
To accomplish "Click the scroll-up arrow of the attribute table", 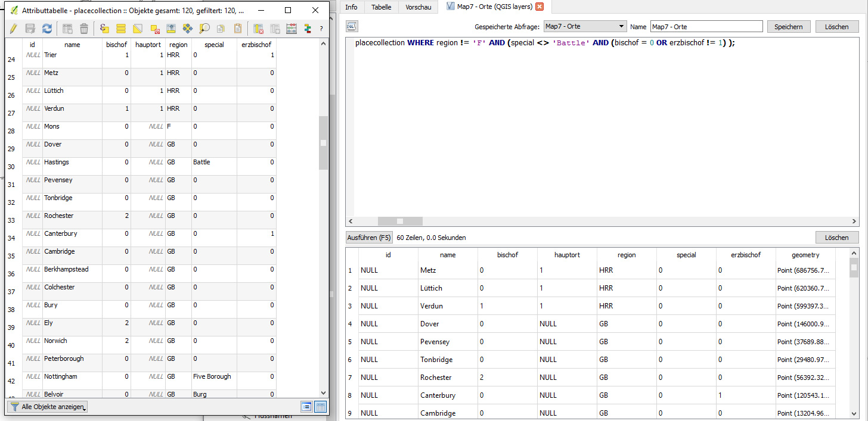I will [323, 43].
